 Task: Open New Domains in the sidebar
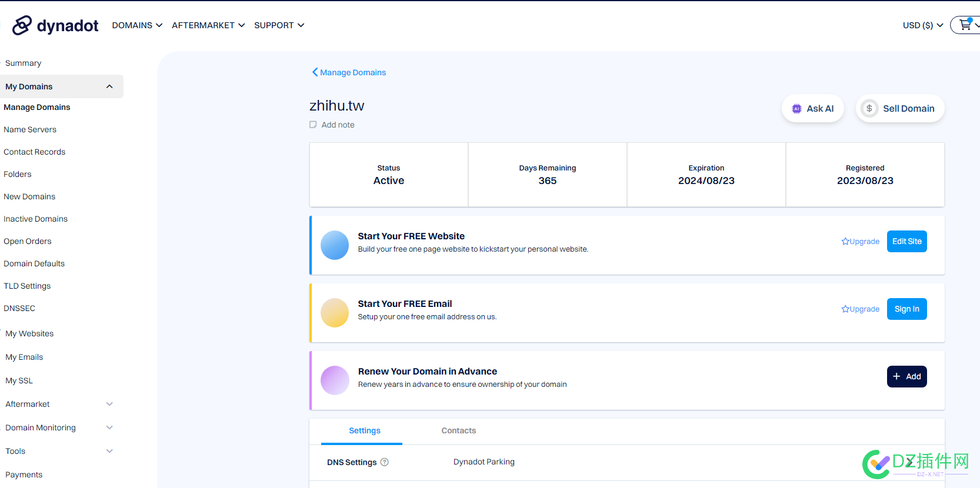pos(29,196)
